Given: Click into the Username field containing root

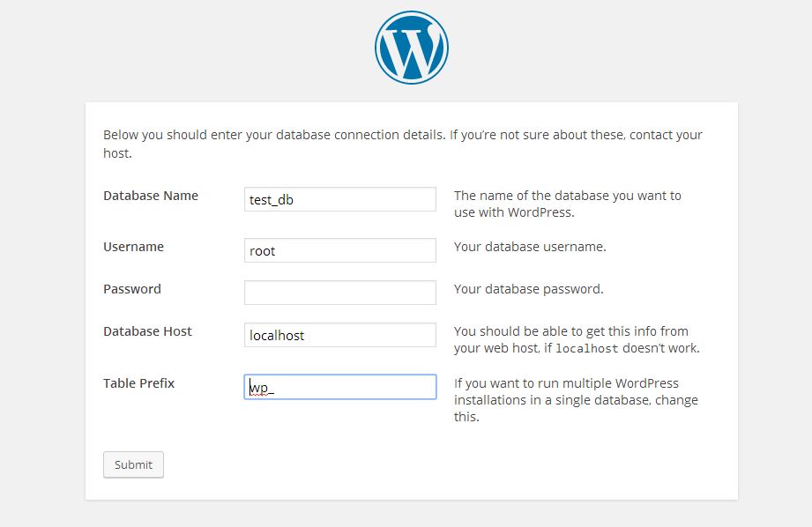Looking at the screenshot, I should (x=339, y=250).
